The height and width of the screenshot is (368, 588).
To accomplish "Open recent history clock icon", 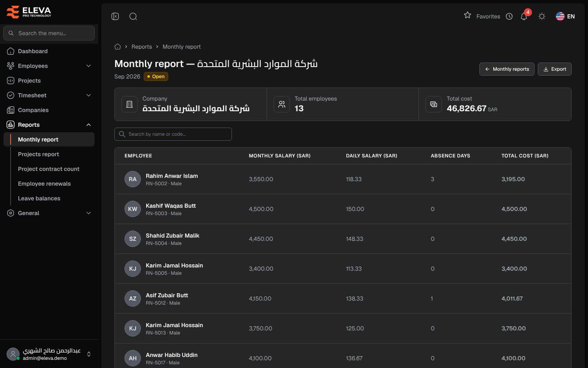I will coord(509,16).
